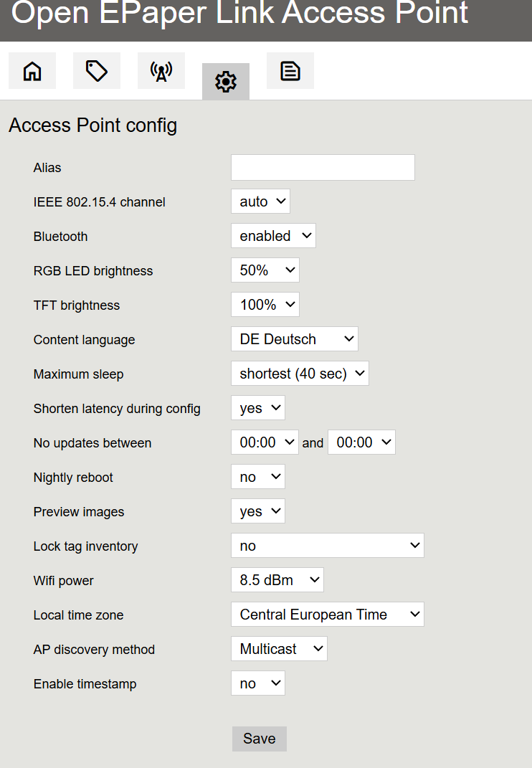Image resolution: width=532 pixels, height=768 pixels.
Task: Change the RGB LED brightness setting
Action: point(265,270)
